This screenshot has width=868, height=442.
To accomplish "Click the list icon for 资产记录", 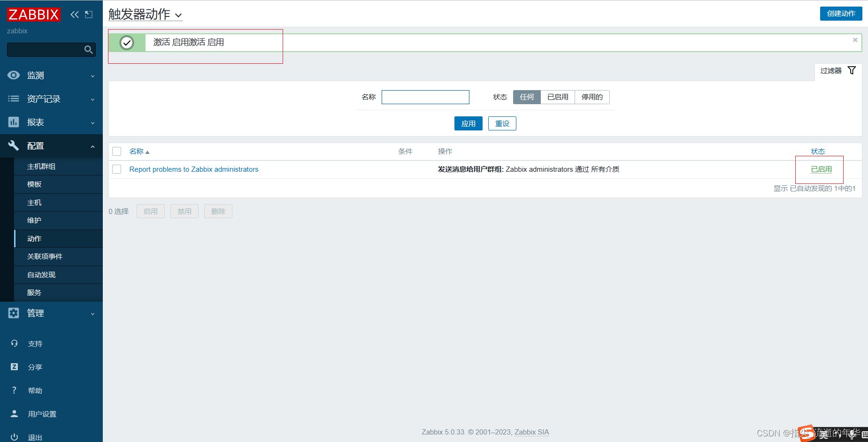I will point(14,99).
